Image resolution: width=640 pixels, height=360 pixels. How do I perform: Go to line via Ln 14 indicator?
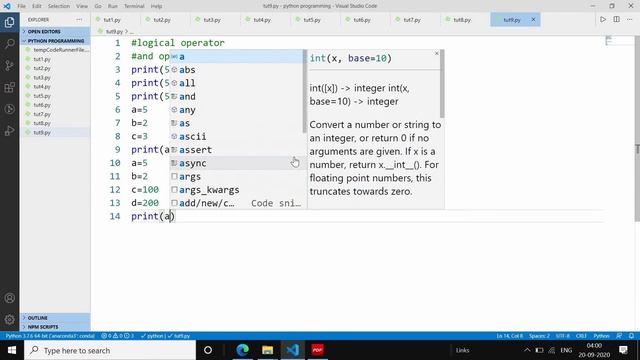[x=509, y=336]
